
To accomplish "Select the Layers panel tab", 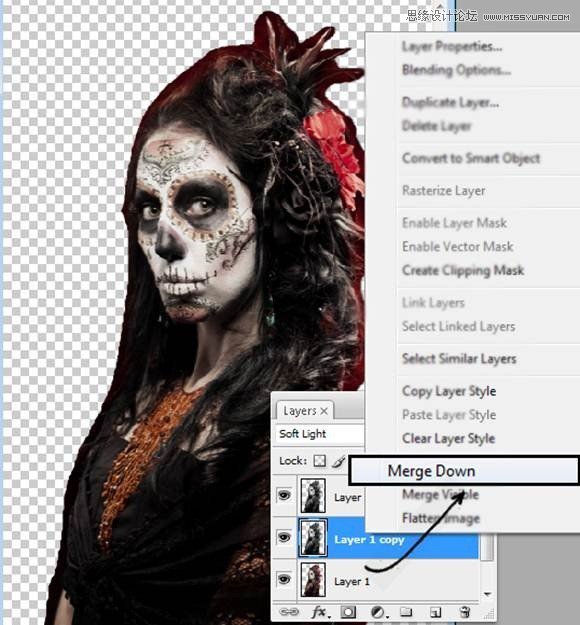I will tap(305, 411).
